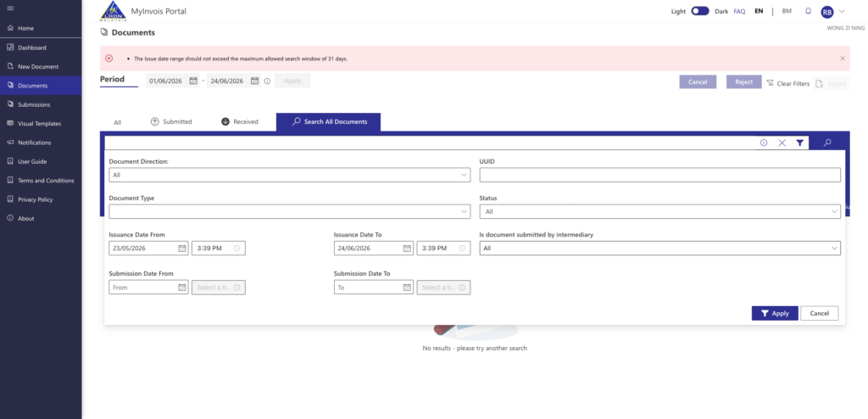This screenshot has width=868, height=419.
Task: Open Document Type dropdown
Action: click(x=290, y=212)
